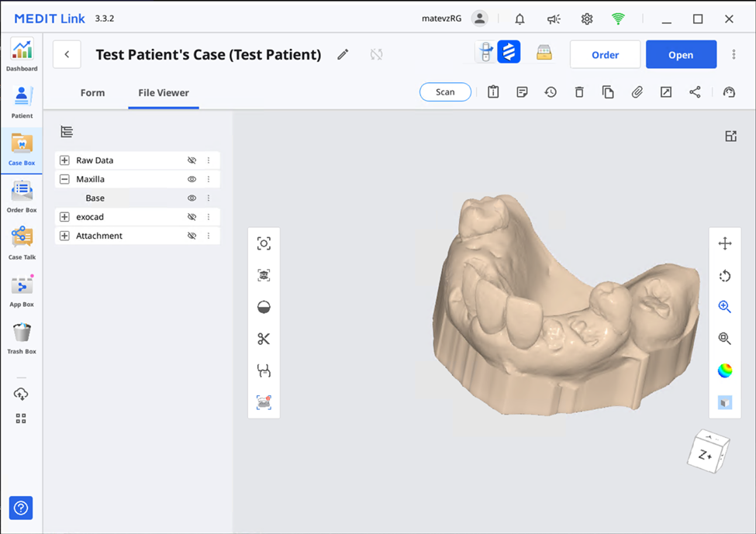Image resolution: width=756 pixels, height=534 pixels.
Task: Open the color texture display mode
Action: (725, 370)
